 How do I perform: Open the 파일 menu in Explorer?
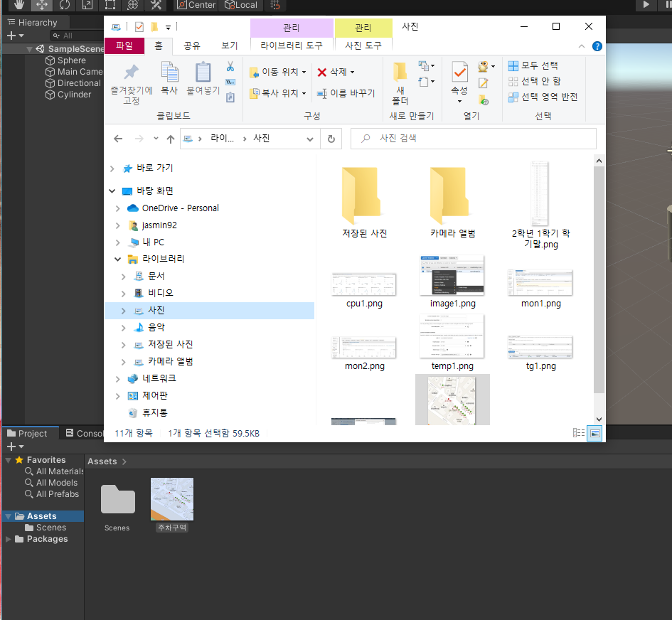pyautogui.click(x=124, y=46)
